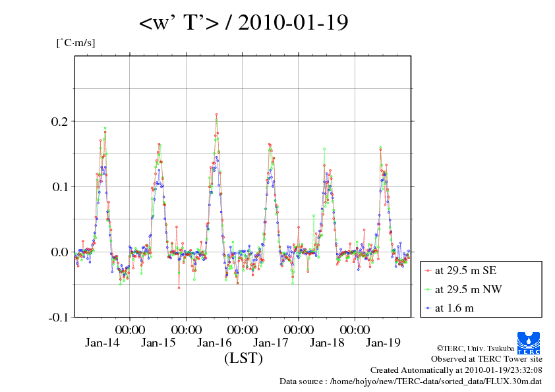
Task: Click the Jan-18 date label
Action: click(327, 343)
